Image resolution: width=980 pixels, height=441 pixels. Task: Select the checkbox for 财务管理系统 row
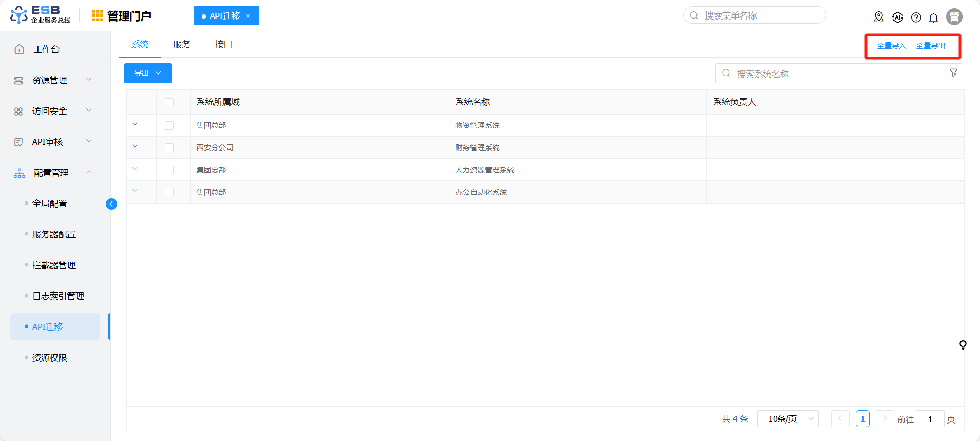tap(169, 148)
